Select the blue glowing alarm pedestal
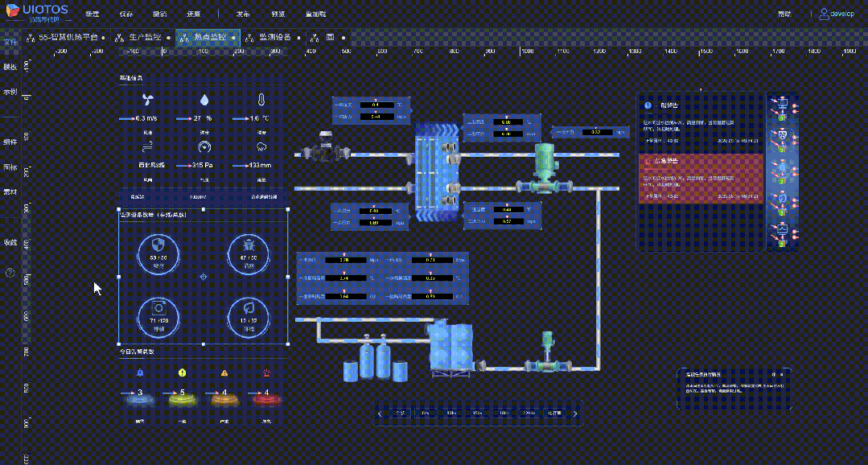The width and height of the screenshot is (868, 465). [x=139, y=400]
